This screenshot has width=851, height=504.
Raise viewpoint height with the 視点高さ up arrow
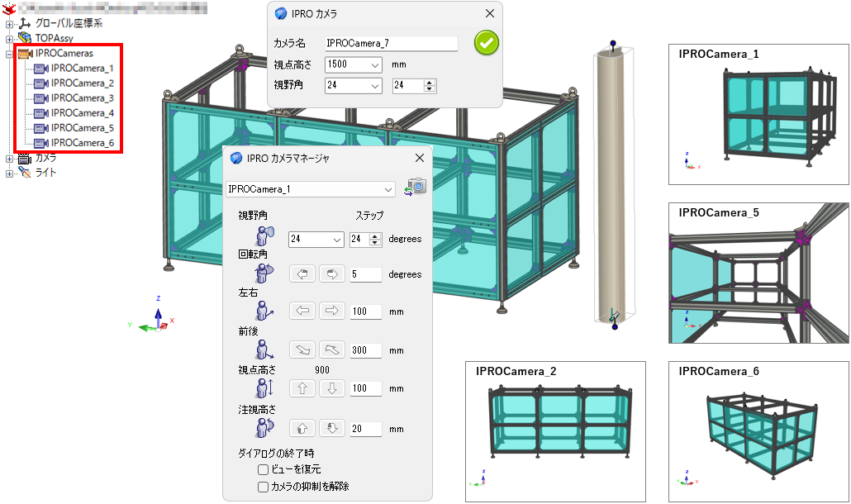(x=302, y=388)
